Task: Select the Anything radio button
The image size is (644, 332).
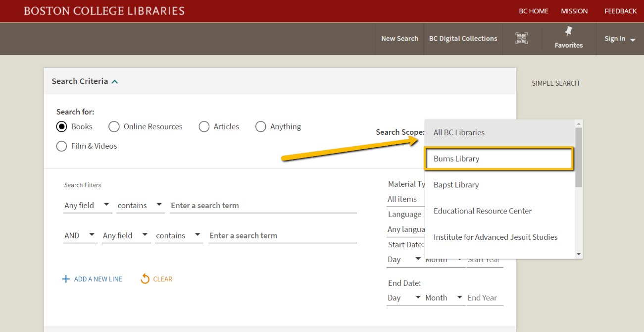Action: pos(261,127)
